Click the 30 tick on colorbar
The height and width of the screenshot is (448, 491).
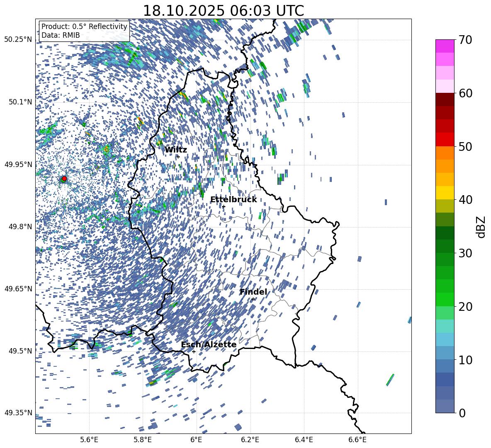[465, 253]
